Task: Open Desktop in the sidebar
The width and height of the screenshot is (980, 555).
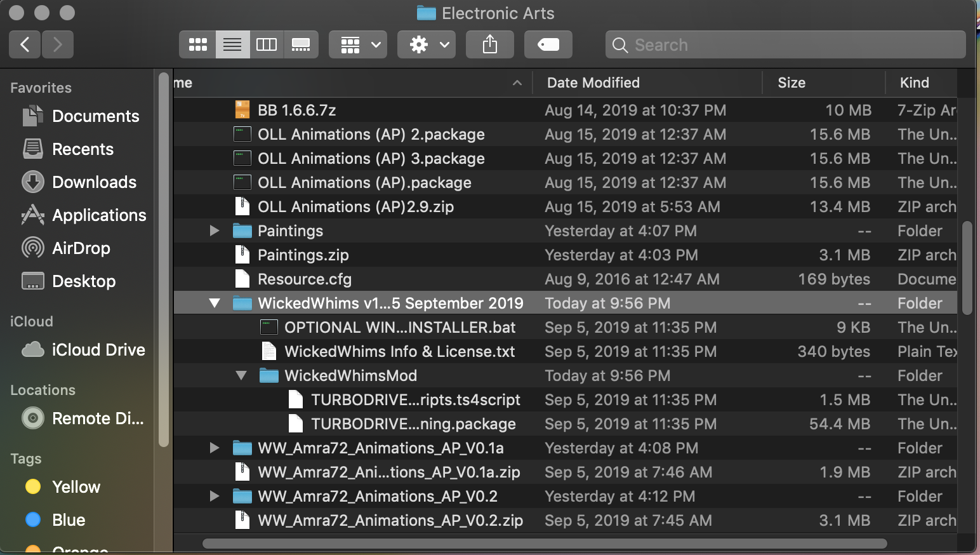Action: [69, 281]
